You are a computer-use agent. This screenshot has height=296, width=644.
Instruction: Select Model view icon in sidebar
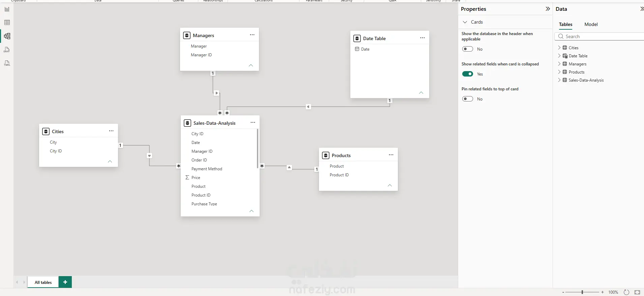click(7, 36)
